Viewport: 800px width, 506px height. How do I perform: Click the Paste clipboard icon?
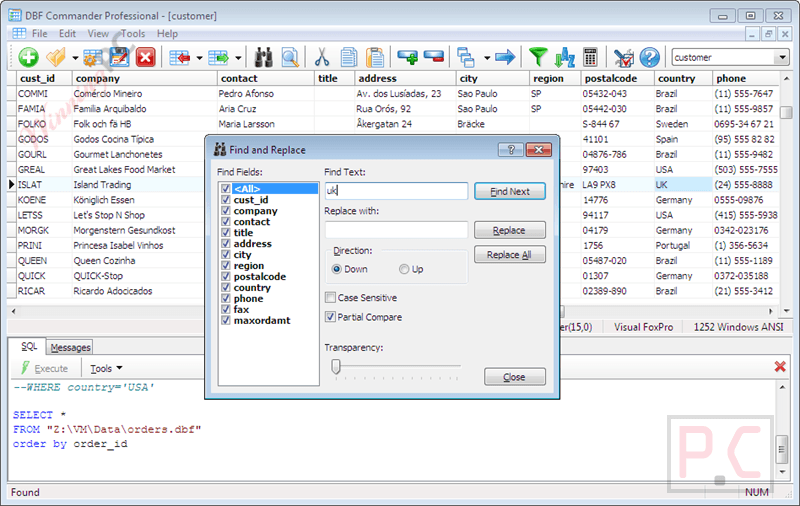click(375, 58)
